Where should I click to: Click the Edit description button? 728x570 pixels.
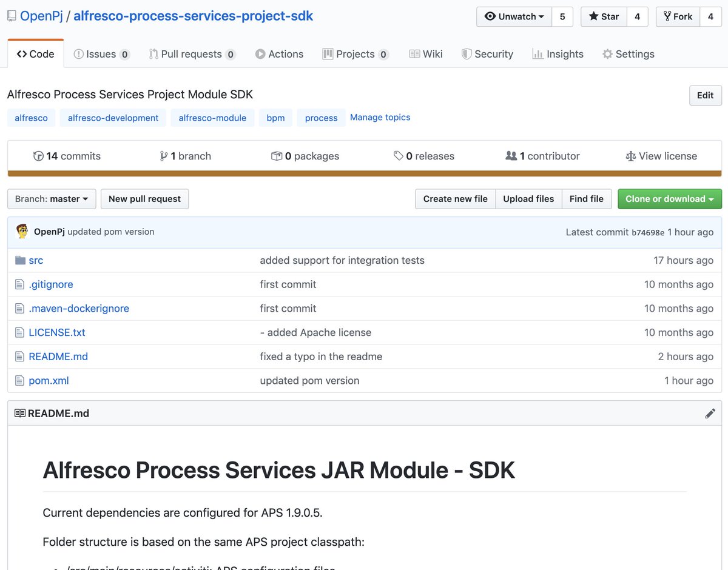(x=706, y=95)
